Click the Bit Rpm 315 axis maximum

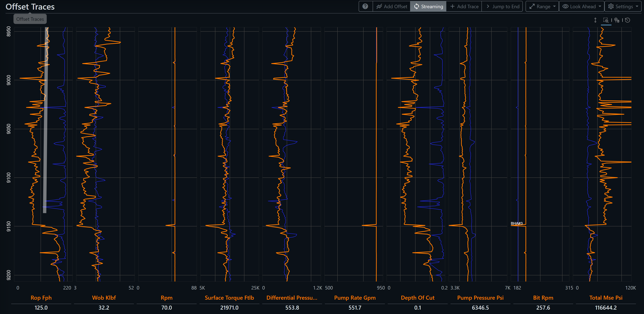click(x=569, y=288)
